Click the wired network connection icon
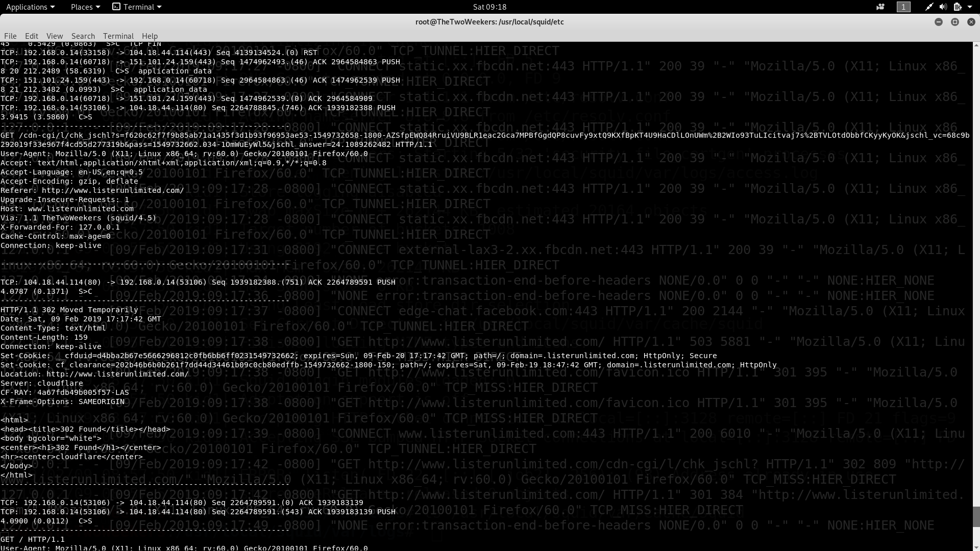The height and width of the screenshot is (551, 980). (x=929, y=7)
